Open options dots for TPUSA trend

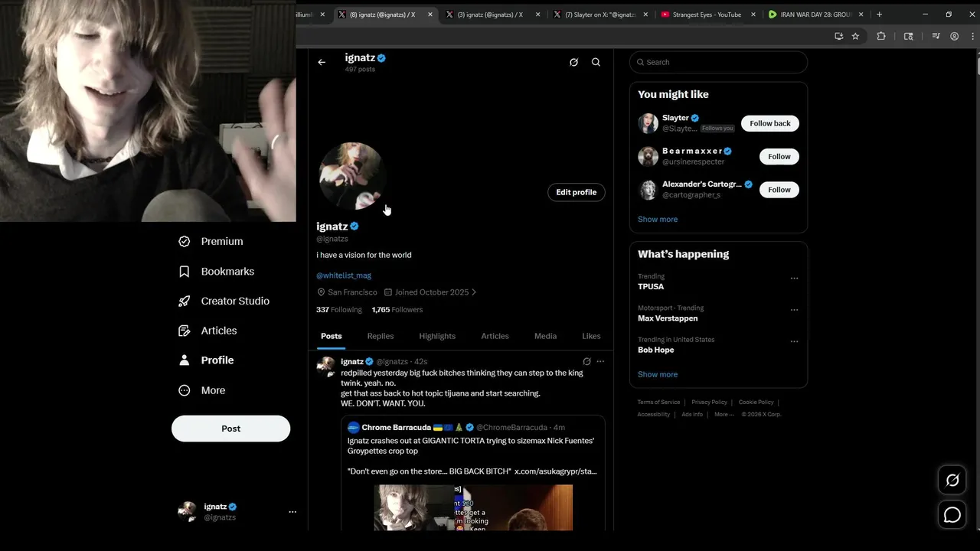pyautogui.click(x=794, y=279)
